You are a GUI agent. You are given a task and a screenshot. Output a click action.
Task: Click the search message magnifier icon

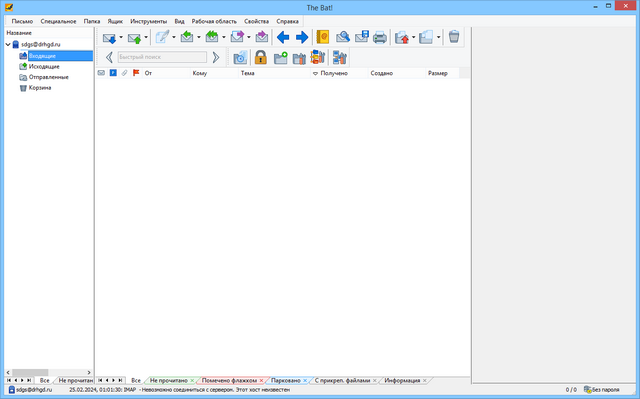pyautogui.click(x=343, y=38)
